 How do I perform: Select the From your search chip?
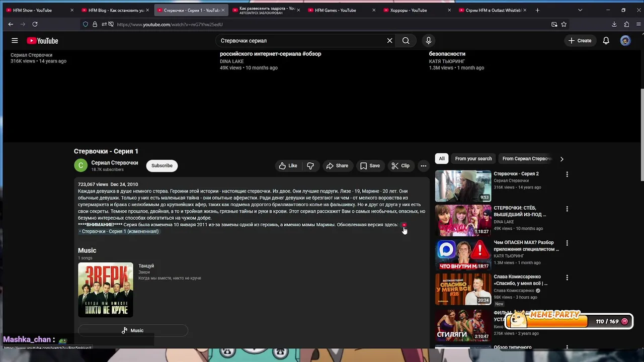473,159
